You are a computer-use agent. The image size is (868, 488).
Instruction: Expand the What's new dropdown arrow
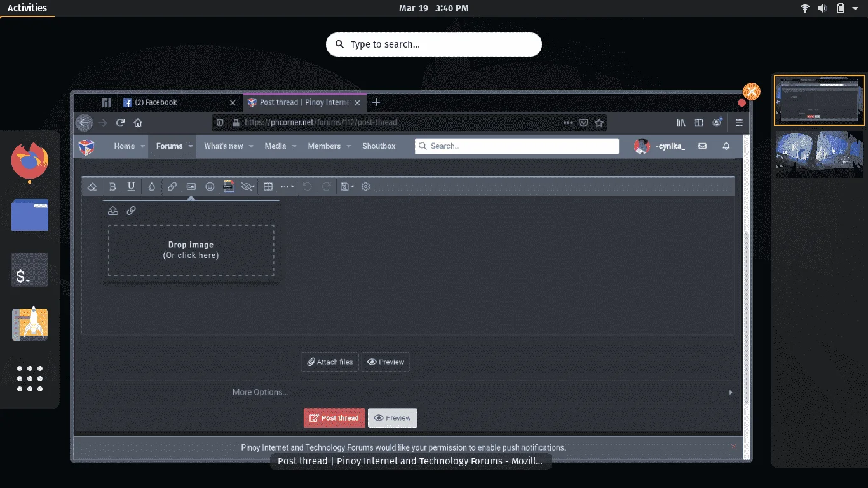[x=251, y=146]
